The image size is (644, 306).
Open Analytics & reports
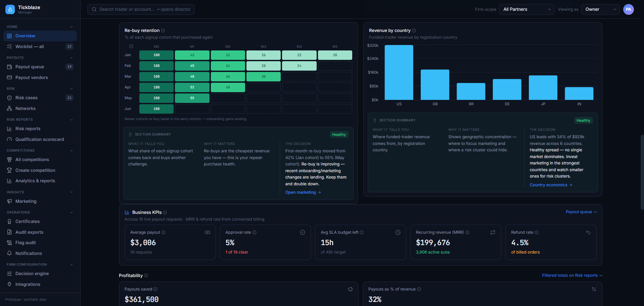pyautogui.click(x=40, y=181)
